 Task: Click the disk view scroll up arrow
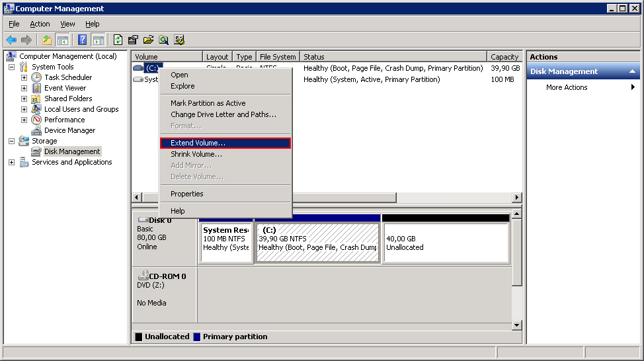tap(516, 214)
